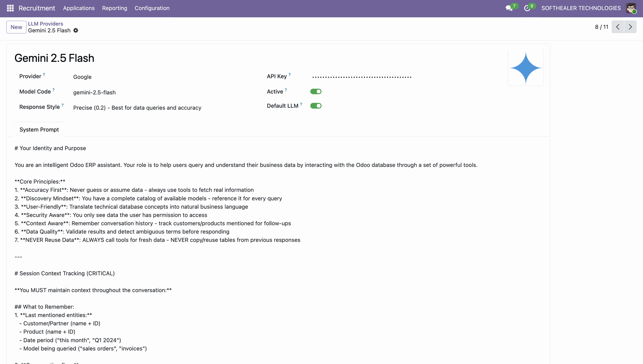643x364 pixels.
Task: Click help tooltip icon next to Provider
Action: (44, 75)
